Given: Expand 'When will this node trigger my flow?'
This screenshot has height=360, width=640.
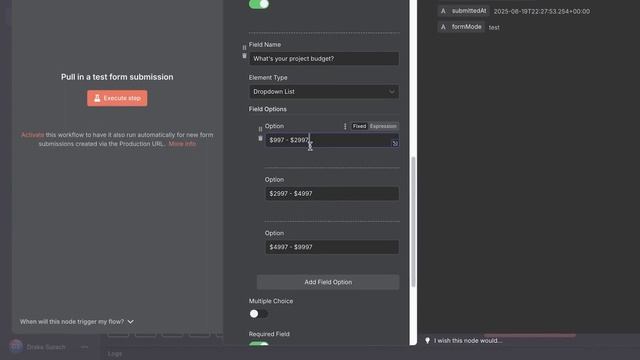Looking at the screenshot, I should click(x=77, y=322).
